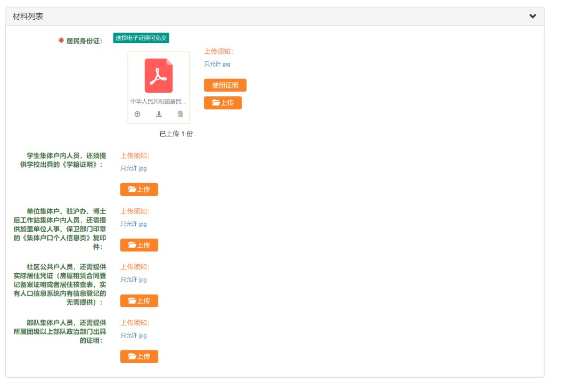Click 只允许 jpg note beside 居民身份证
The width and height of the screenshot is (575, 392).
pos(217,64)
